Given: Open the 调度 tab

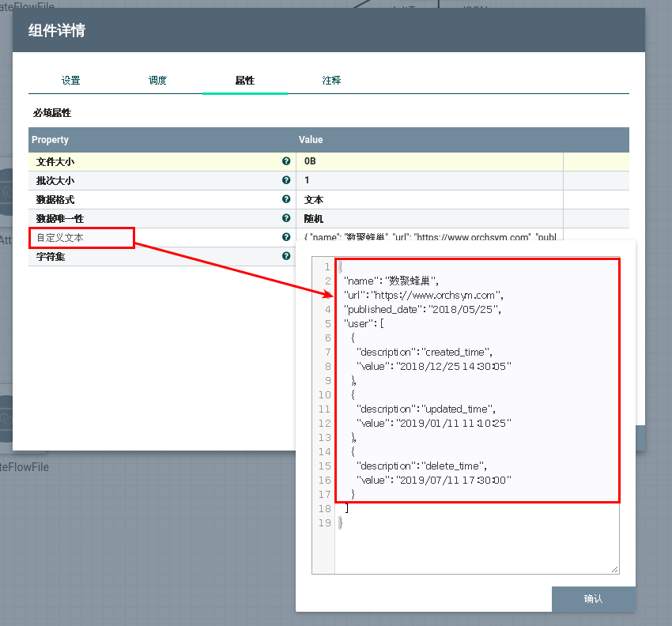Looking at the screenshot, I should coord(157,81).
